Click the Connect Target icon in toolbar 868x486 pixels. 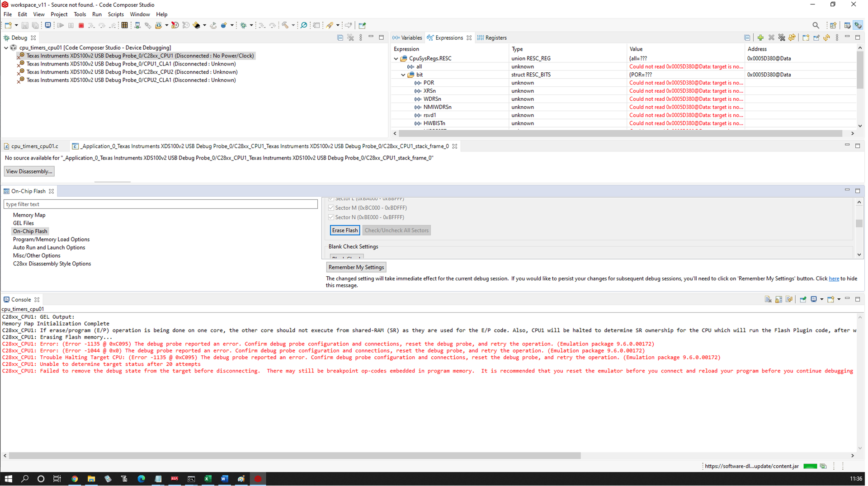[137, 25]
